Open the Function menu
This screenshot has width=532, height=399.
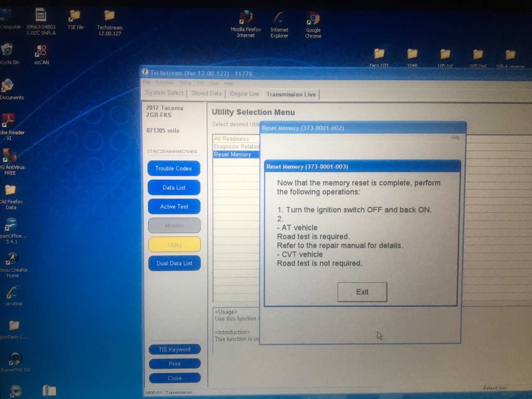[x=165, y=83]
